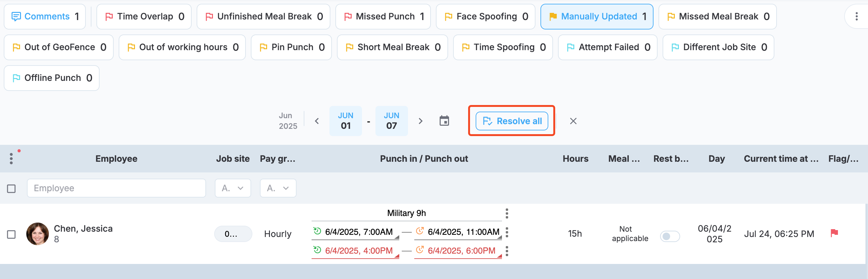Click Jessica Chen's profile photo

pyautogui.click(x=37, y=234)
